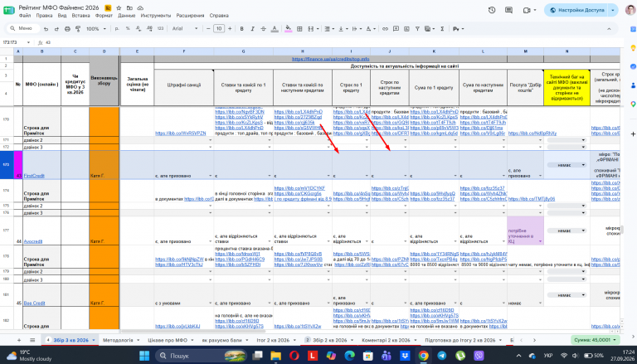
Task: Decrease decimal places
Action: pos(139,29)
